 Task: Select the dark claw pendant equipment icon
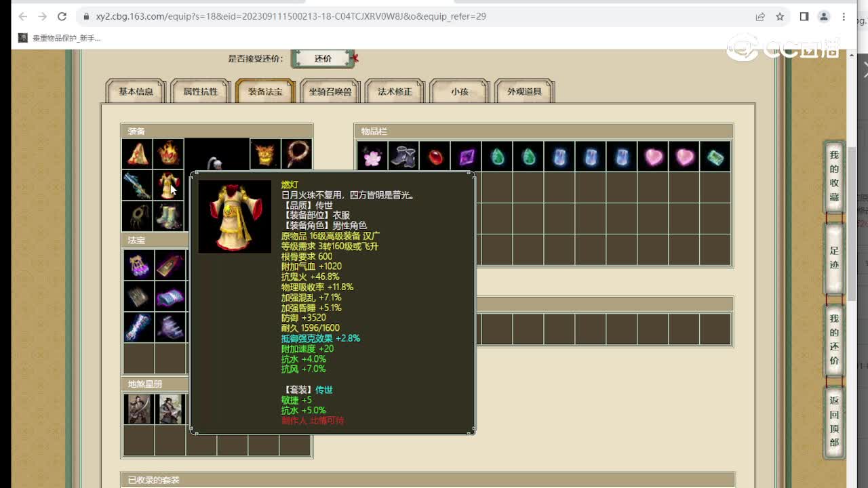coord(137,216)
